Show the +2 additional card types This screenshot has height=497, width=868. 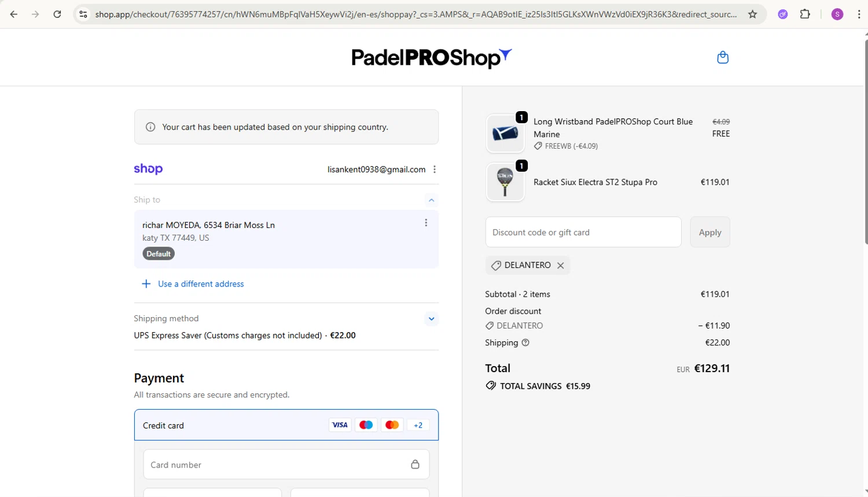coord(418,425)
